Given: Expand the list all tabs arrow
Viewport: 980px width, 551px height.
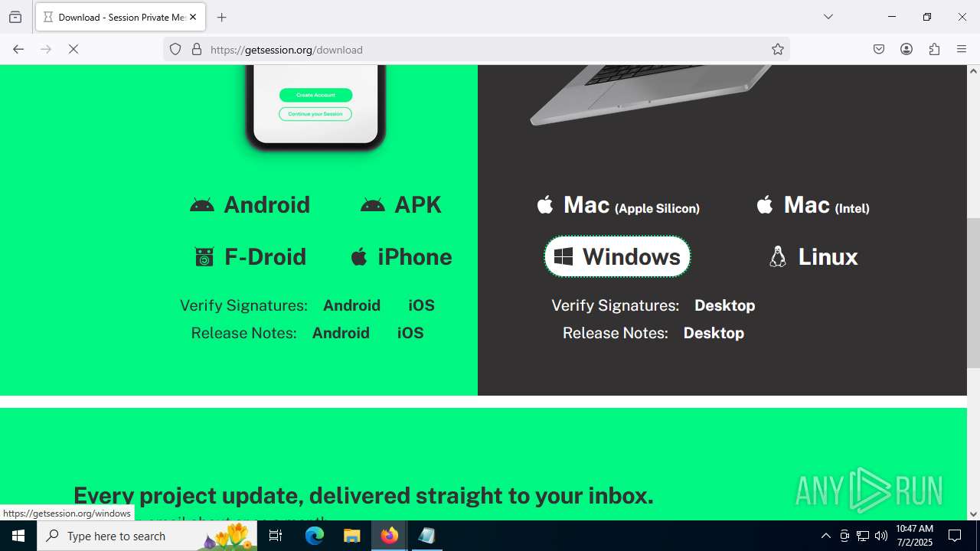Looking at the screenshot, I should click(x=828, y=17).
